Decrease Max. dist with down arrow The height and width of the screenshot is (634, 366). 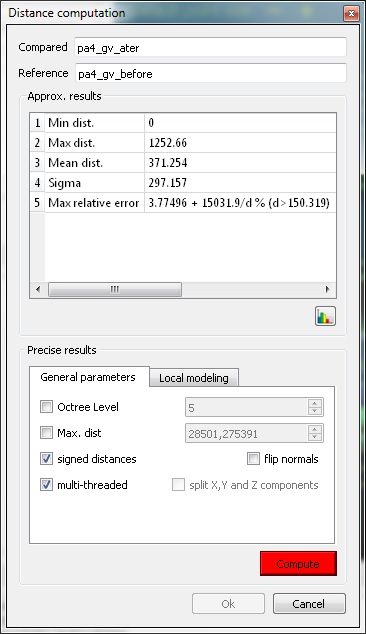pos(315,437)
